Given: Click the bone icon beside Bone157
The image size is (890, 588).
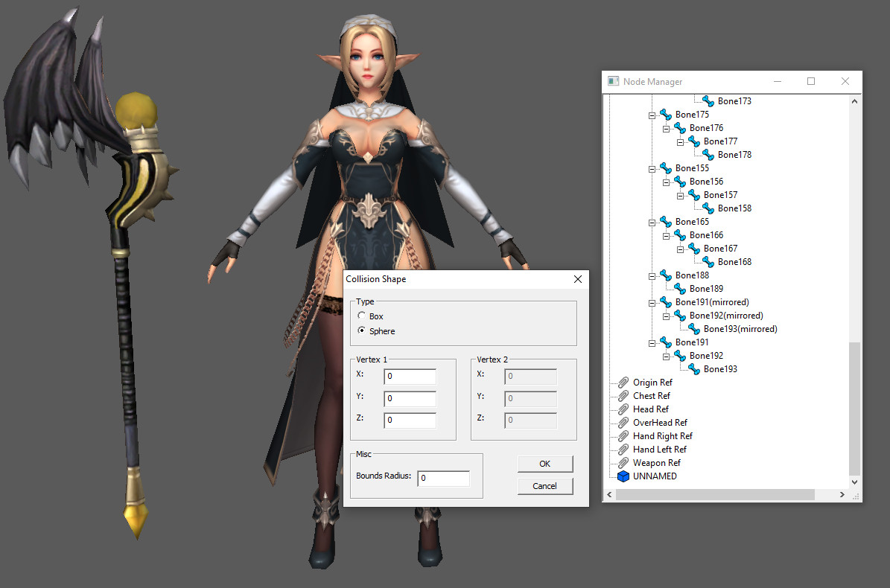Looking at the screenshot, I should [693, 195].
